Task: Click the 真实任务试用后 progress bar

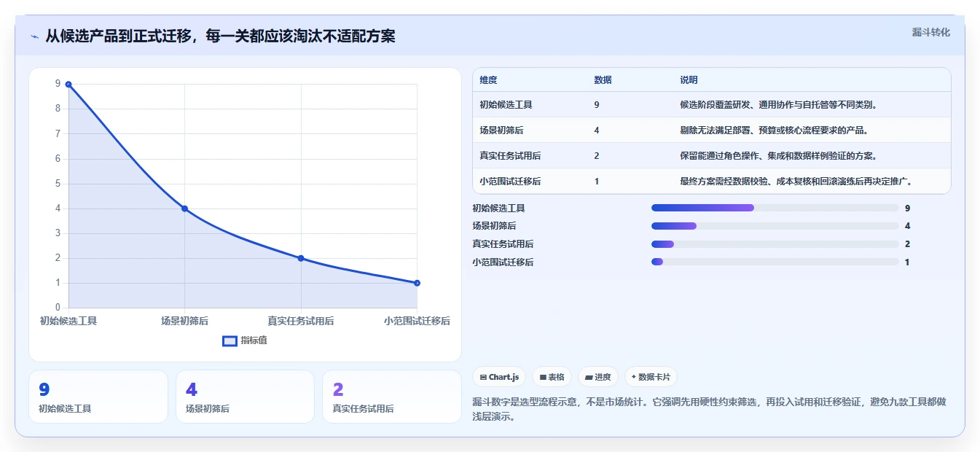Action: [x=775, y=243]
